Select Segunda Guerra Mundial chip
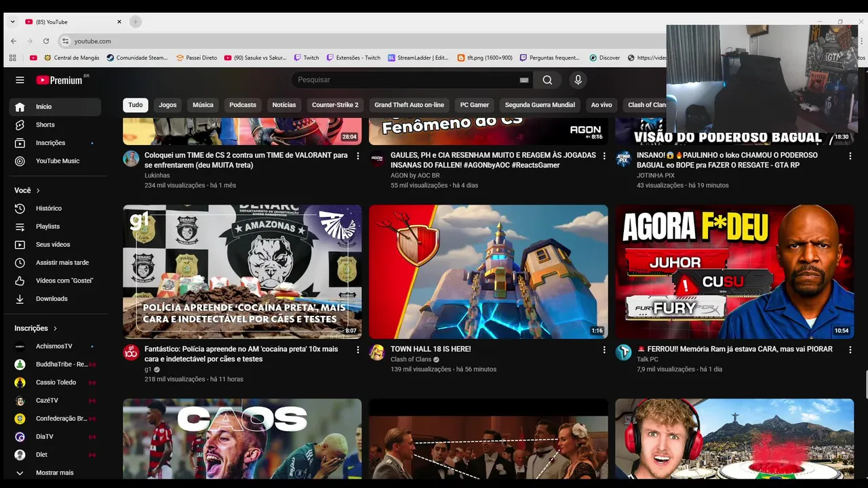Image resolution: width=868 pixels, height=488 pixels. tap(540, 105)
